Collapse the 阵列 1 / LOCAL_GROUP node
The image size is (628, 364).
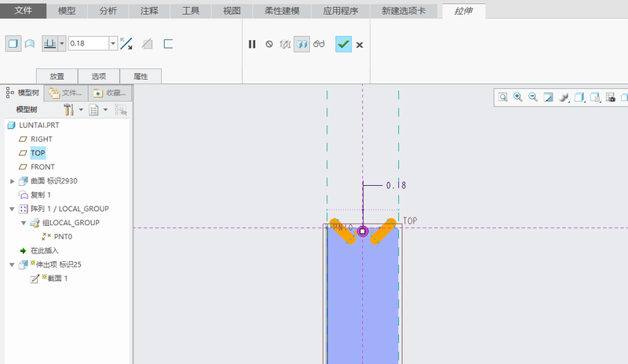pos(12,209)
